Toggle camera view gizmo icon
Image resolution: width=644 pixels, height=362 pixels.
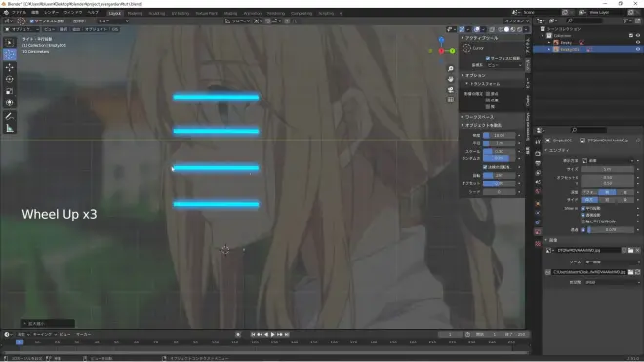451,89
